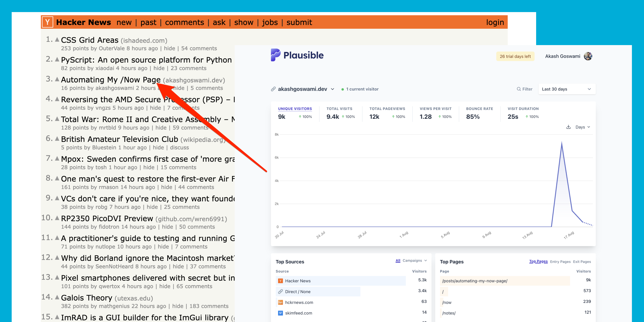Switch to Exit Pages tab
This screenshot has width=644, height=322.
tap(582, 261)
